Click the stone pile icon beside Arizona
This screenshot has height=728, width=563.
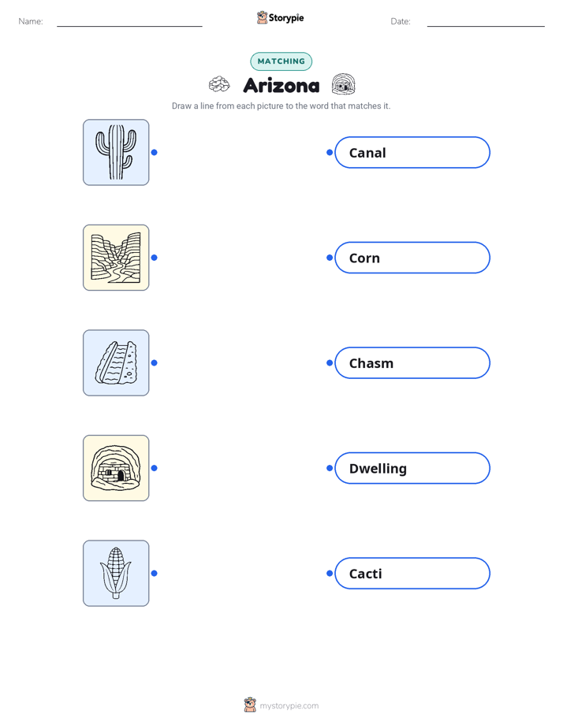(x=219, y=84)
